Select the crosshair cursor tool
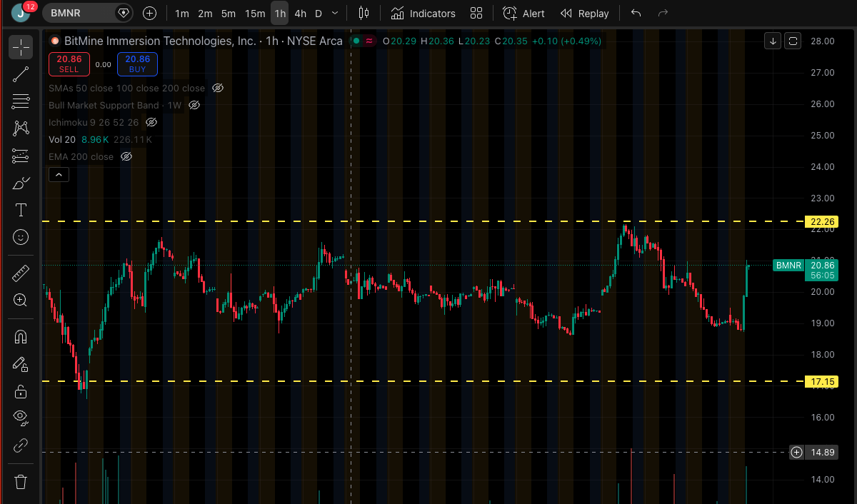 (x=21, y=47)
